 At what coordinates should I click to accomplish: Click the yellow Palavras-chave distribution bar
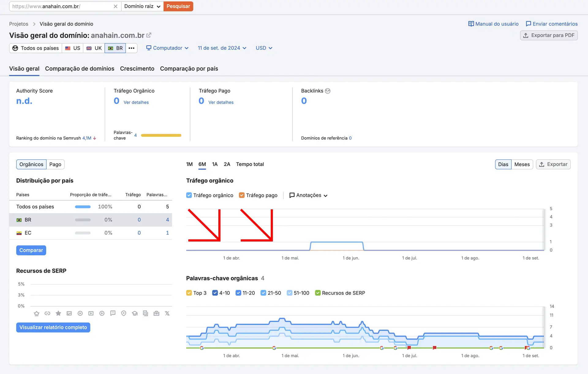pyautogui.click(x=161, y=135)
